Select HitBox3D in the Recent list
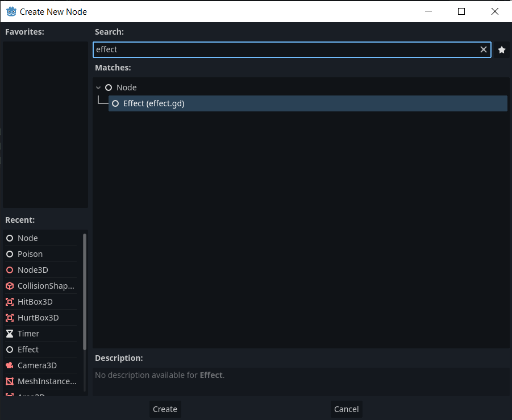Image resolution: width=512 pixels, height=420 pixels. 35,301
